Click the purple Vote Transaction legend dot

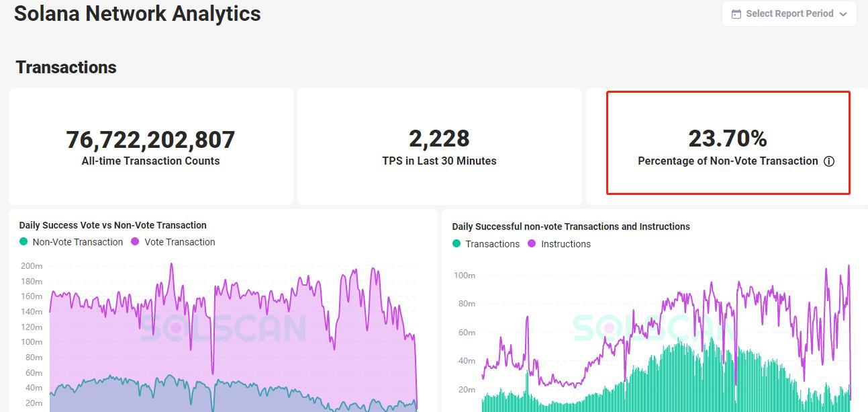[135, 242]
